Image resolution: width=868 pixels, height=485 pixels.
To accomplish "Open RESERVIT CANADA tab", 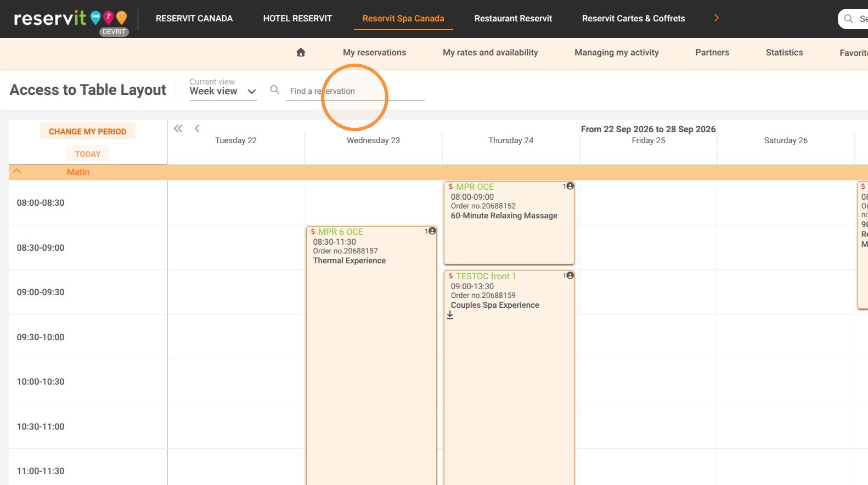I will [194, 19].
